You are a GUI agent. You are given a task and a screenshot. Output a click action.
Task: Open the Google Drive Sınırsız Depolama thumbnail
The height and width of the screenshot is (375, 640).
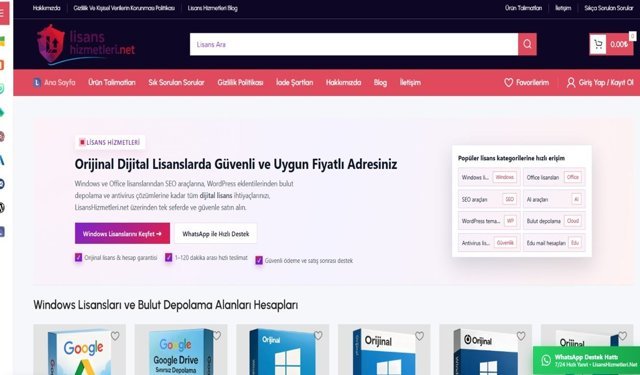click(x=181, y=351)
